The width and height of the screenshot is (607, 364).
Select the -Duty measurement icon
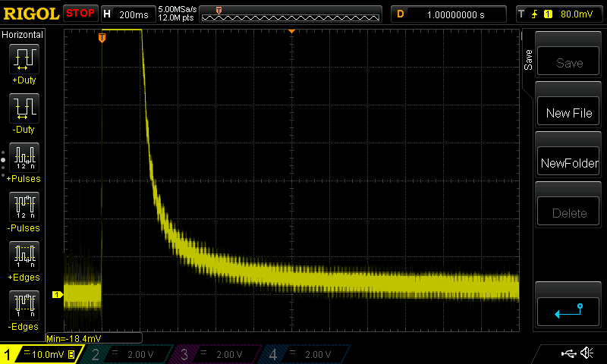[24, 108]
